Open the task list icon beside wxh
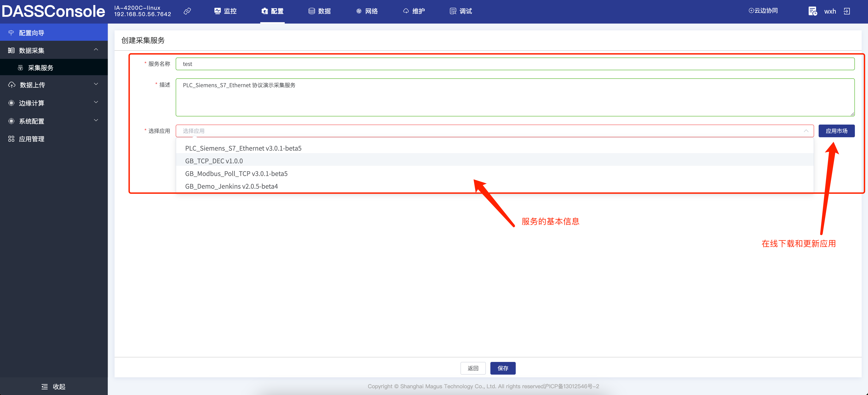 (812, 11)
